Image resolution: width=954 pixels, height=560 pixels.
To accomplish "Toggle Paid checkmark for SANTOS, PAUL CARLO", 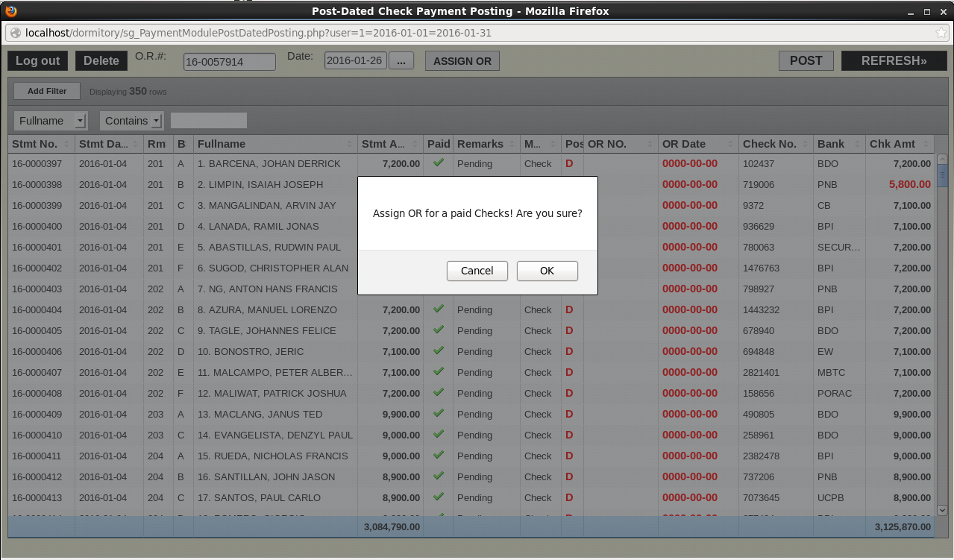I will coord(439,497).
